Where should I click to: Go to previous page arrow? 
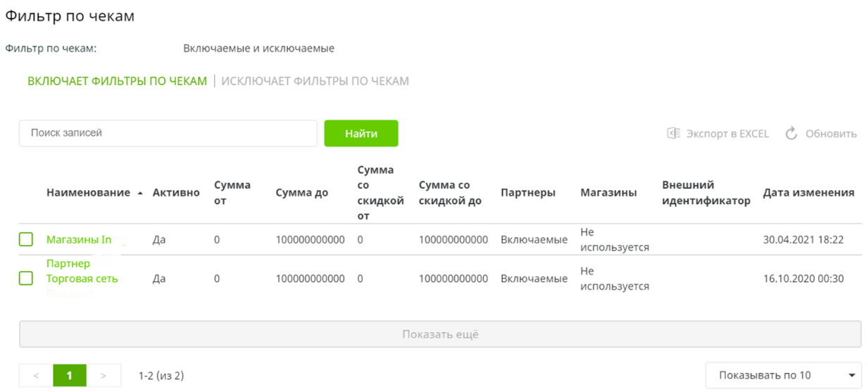[x=36, y=376]
